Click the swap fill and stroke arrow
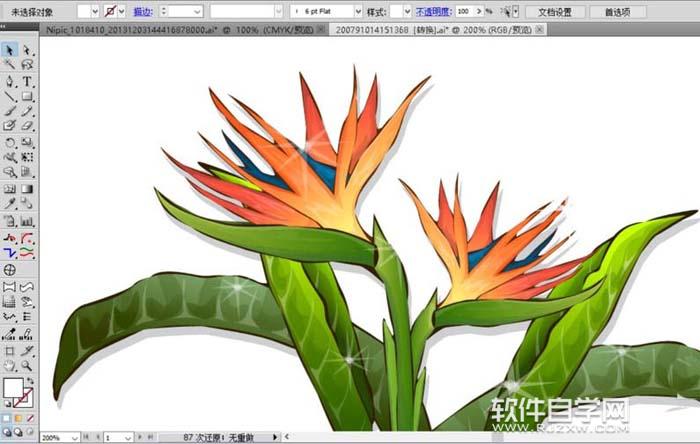Image resolution: width=700 pixels, height=444 pixels. pos(30,382)
